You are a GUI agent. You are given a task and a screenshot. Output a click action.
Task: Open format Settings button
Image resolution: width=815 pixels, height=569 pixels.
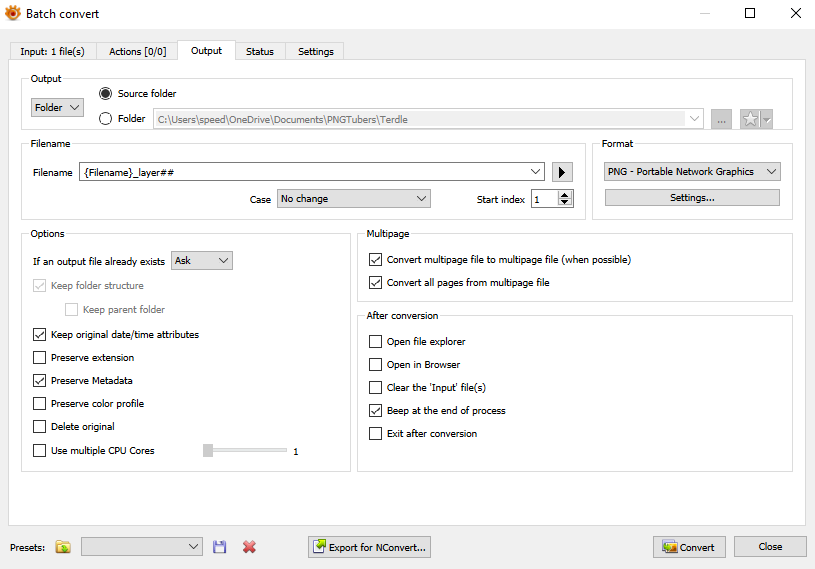tap(692, 198)
